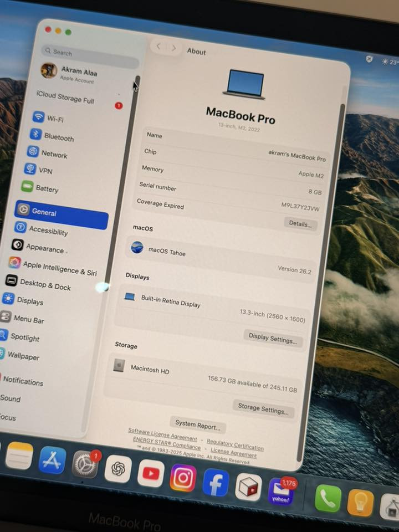Open License Agreement link

(x=233, y=452)
